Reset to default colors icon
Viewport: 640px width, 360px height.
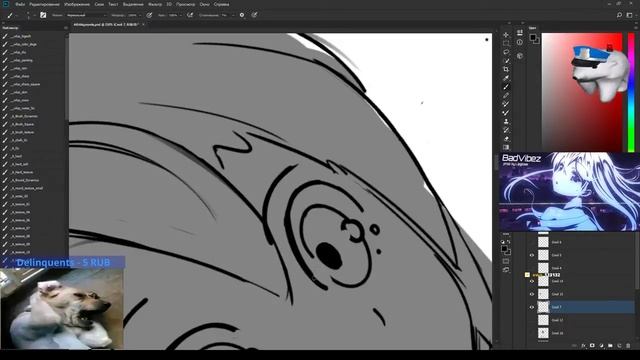tap(503, 242)
